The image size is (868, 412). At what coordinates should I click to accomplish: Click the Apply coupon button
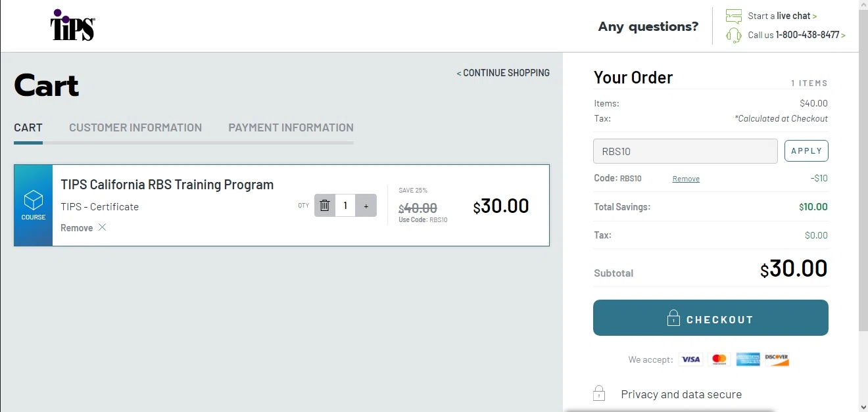[806, 151]
